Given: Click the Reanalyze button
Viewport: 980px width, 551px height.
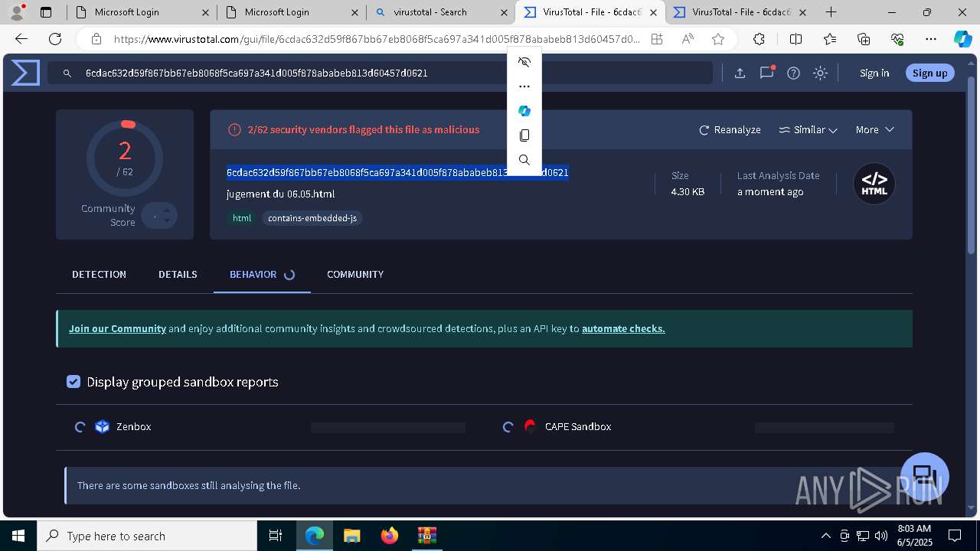Looking at the screenshot, I should click(x=730, y=130).
